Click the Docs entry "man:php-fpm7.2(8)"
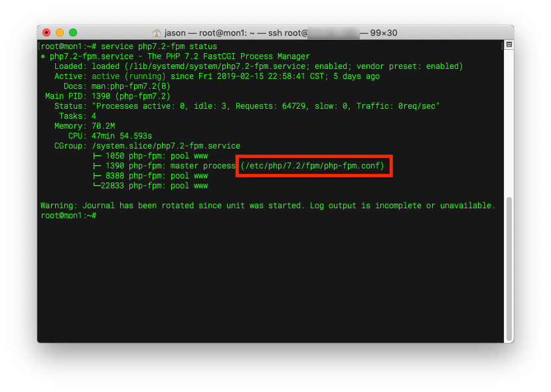Viewport: 551px width, 392px height. [131, 86]
